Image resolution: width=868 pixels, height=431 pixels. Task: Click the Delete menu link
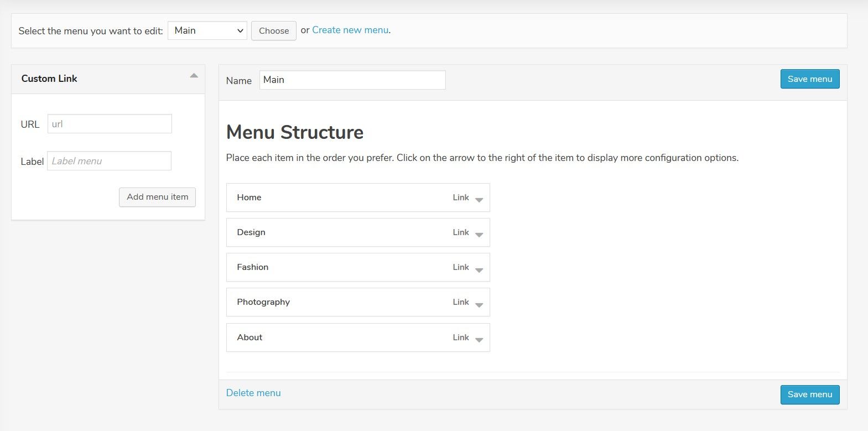[x=253, y=393]
